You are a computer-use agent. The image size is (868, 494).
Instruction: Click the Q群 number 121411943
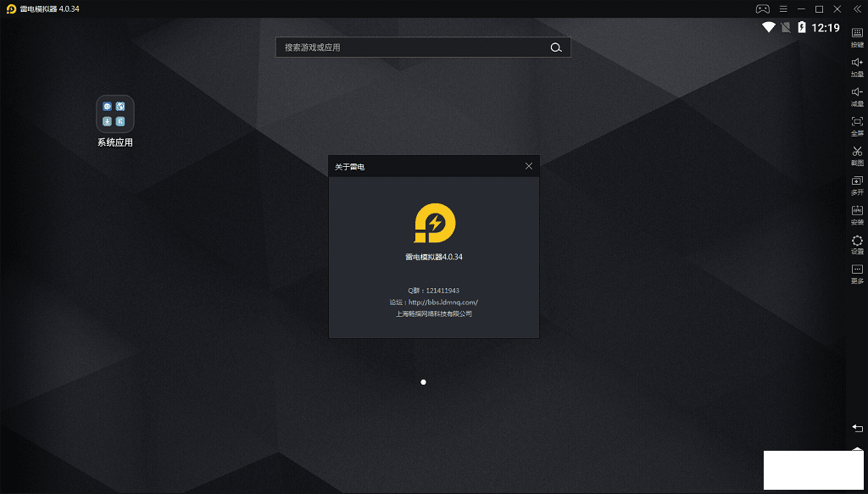442,291
